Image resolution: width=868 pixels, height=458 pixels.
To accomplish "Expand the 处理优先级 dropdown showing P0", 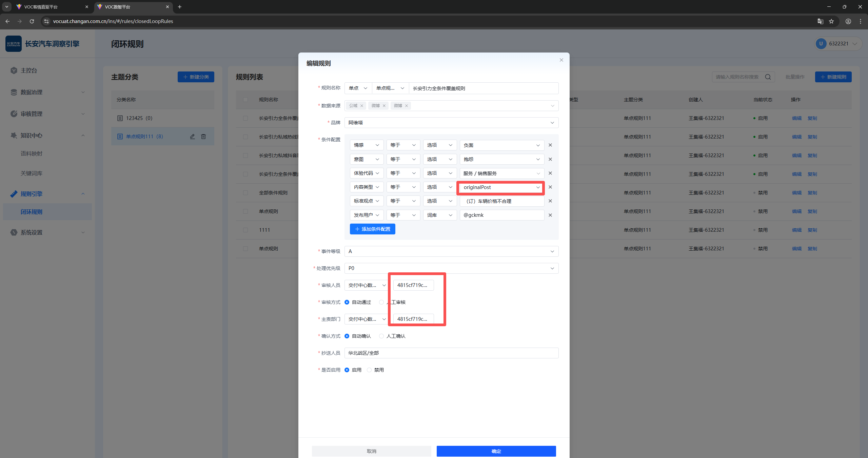I will pyautogui.click(x=451, y=268).
